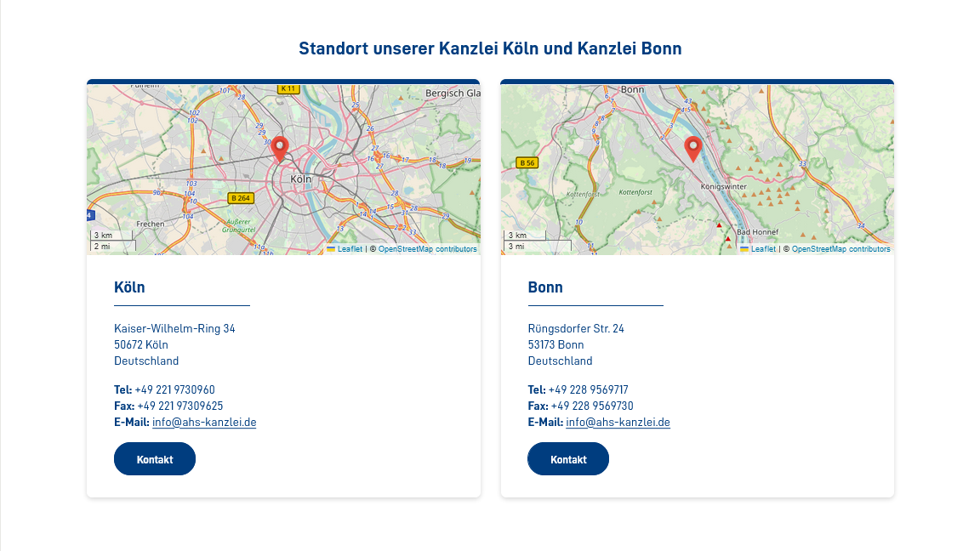Image resolution: width=980 pixels, height=551 pixels.
Task: Click the Leaflet flag icon on Köln map
Action: click(x=331, y=249)
